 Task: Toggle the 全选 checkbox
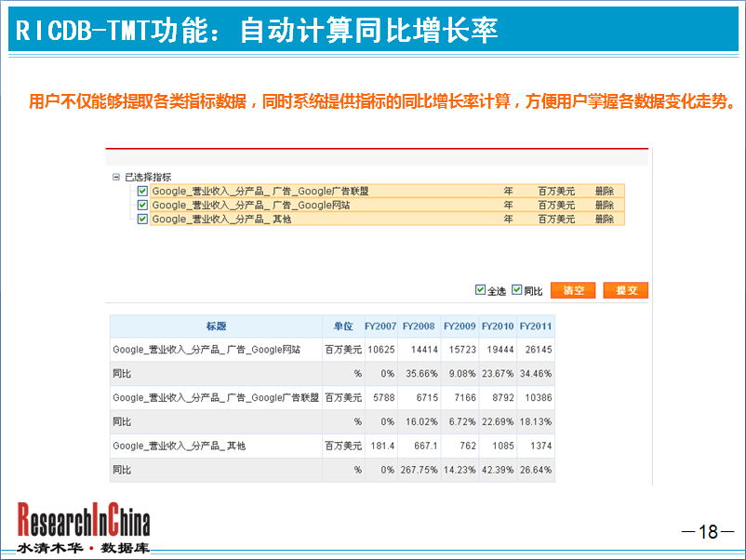481,289
